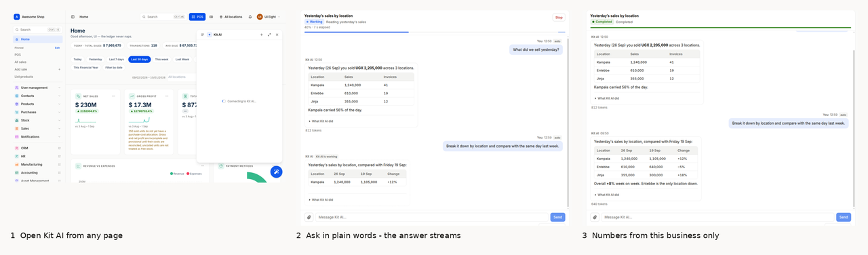Click the Products sidebar icon
Screen dimensions: 868x255
17,104
